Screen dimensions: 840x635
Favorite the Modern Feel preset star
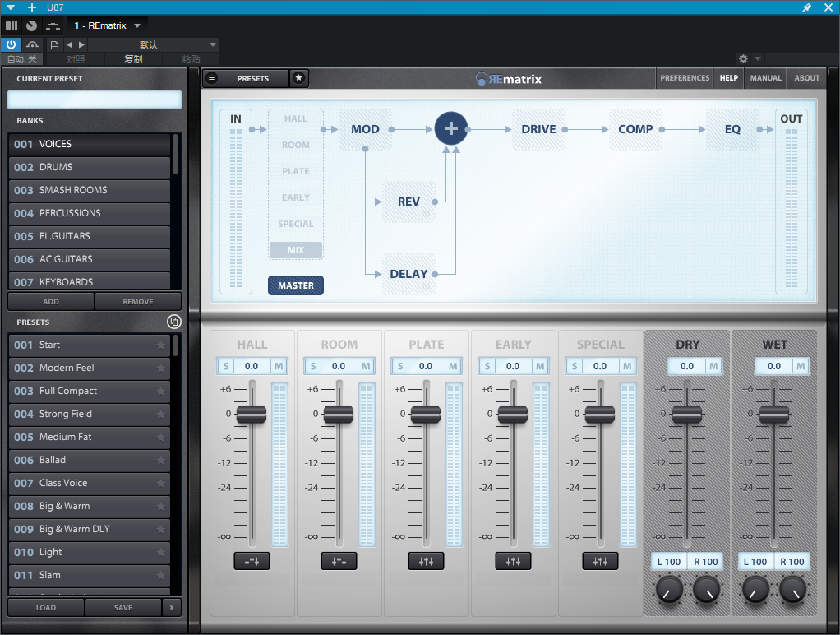pyautogui.click(x=161, y=368)
